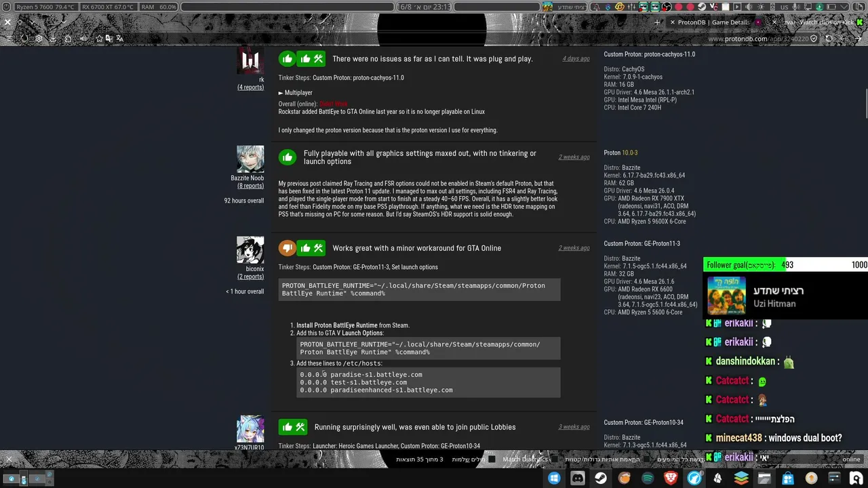The width and height of the screenshot is (868, 488).
Task: Toggle the whole words checkbox in find bar
Action: pyautogui.click(x=492, y=460)
